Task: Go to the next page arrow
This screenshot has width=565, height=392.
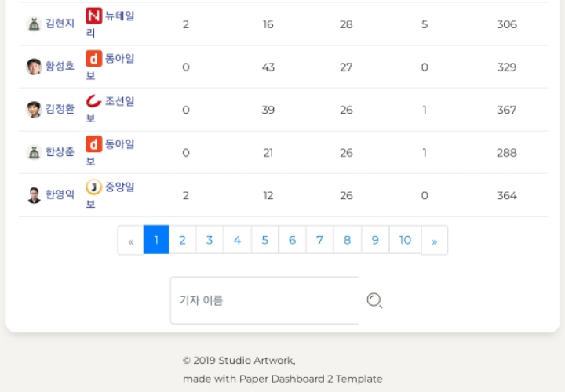Action: (434, 241)
